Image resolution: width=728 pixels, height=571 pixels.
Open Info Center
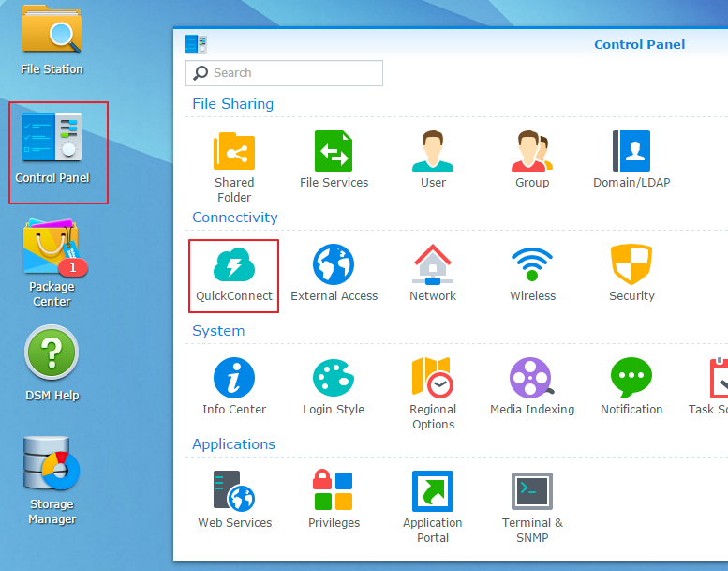coord(234,386)
